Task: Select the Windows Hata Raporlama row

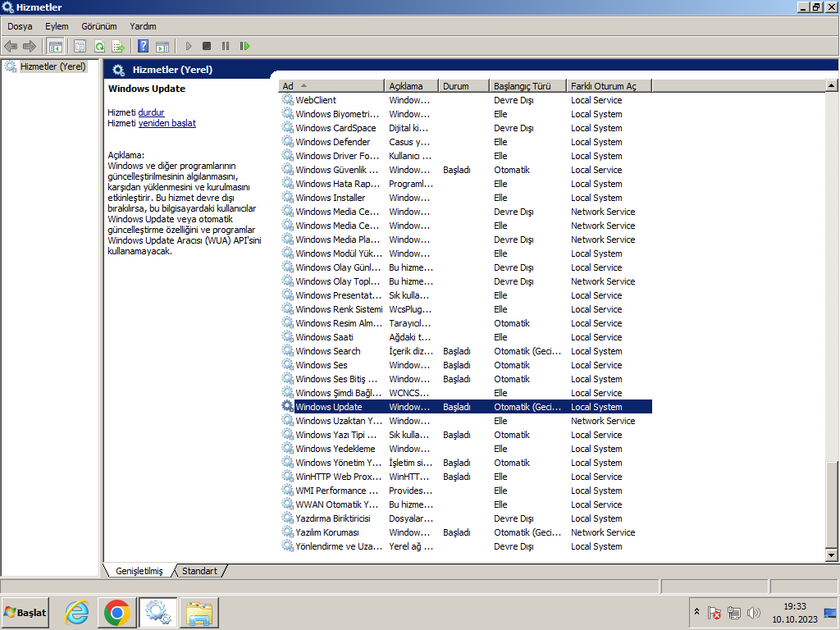Action: [466, 183]
